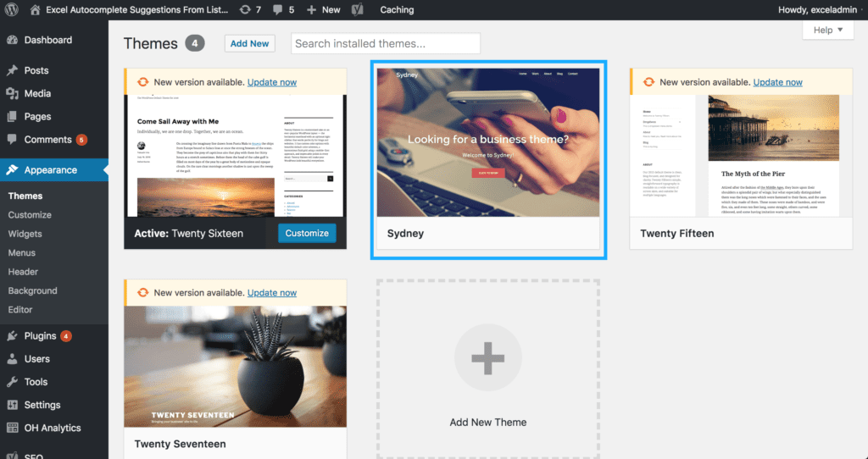Viewport: 868px width, 459px height.
Task: Click the New text link in admin bar
Action: pyautogui.click(x=331, y=9)
